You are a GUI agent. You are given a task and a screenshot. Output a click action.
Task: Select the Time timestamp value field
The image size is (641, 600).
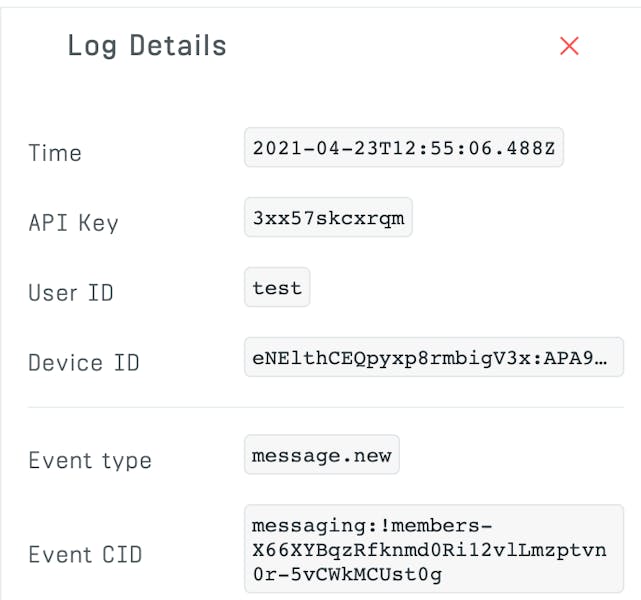tap(404, 148)
